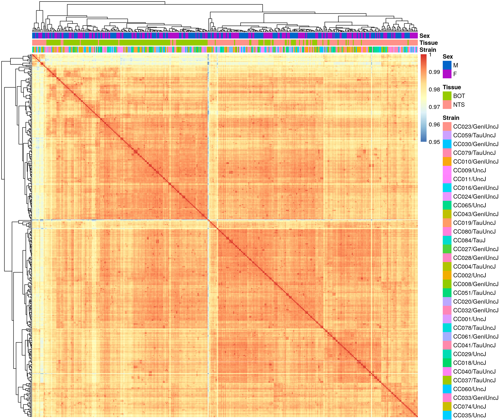Click the CC084/TauJ strain swatch
Screen dimensions: 504x420
(447, 240)
